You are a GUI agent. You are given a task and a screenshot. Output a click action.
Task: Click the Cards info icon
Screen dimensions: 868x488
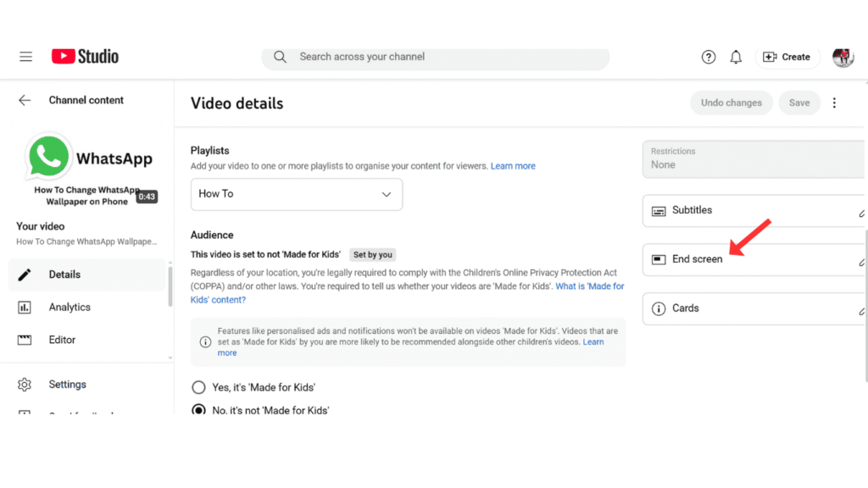pos(659,308)
